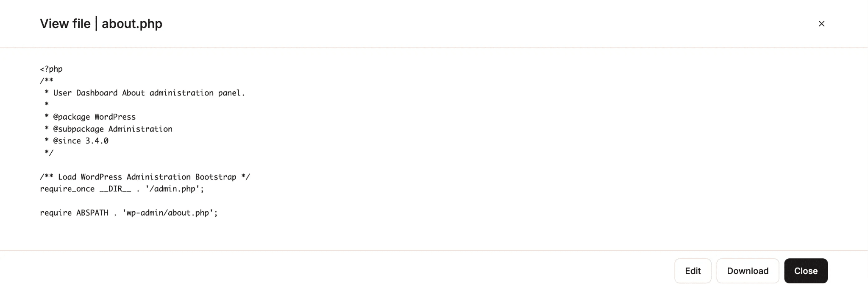This screenshot has width=868, height=291.
Task: Click the 'wp-admin/about.php' string literal
Action: (168, 213)
